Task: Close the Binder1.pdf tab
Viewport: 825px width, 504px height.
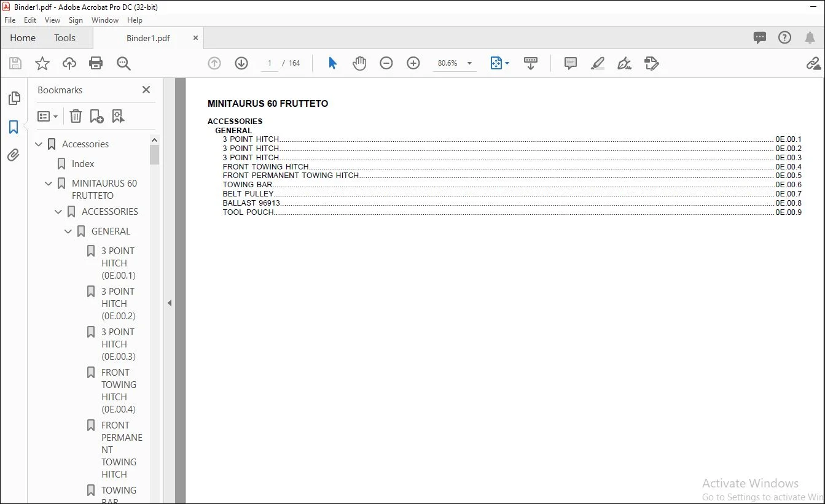Action: tap(196, 38)
